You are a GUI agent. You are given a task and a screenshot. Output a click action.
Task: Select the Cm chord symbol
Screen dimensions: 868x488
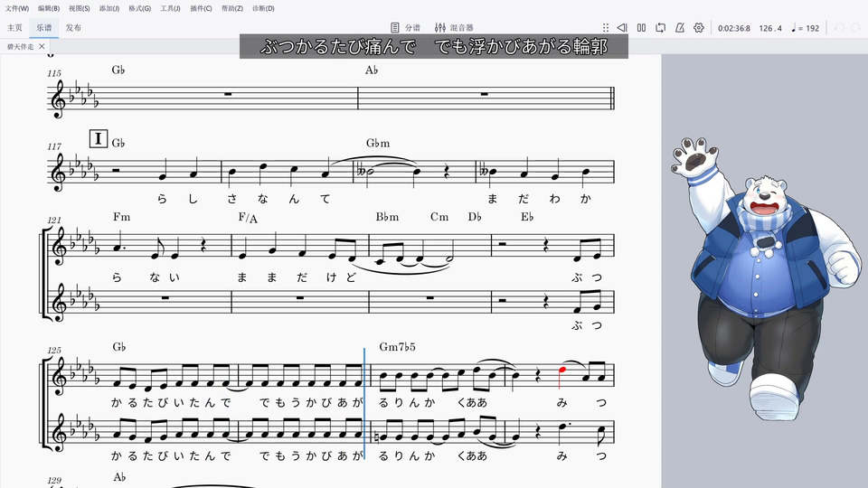pyautogui.click(x=439, y=217)
